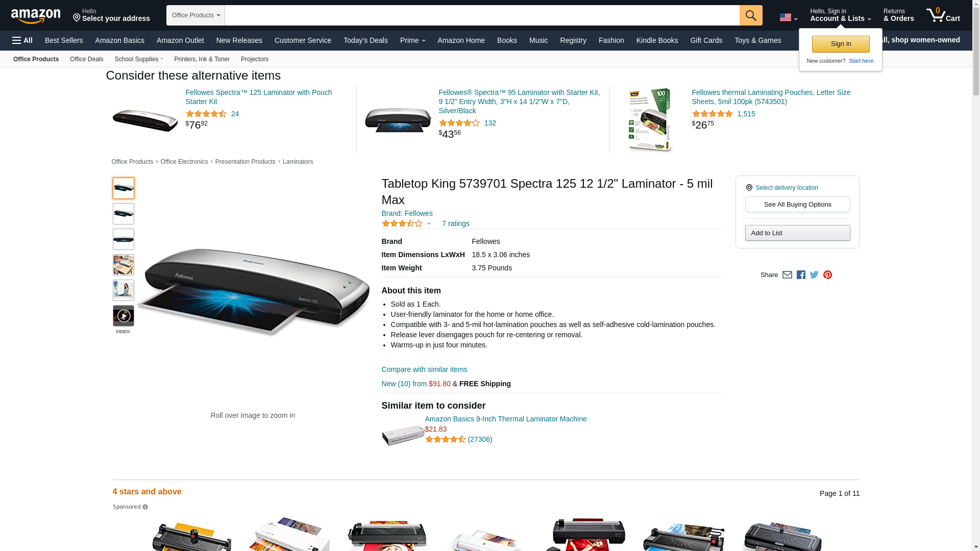980x551 pixels.
Task: Go to Office Deals tab
Action: 86,59
